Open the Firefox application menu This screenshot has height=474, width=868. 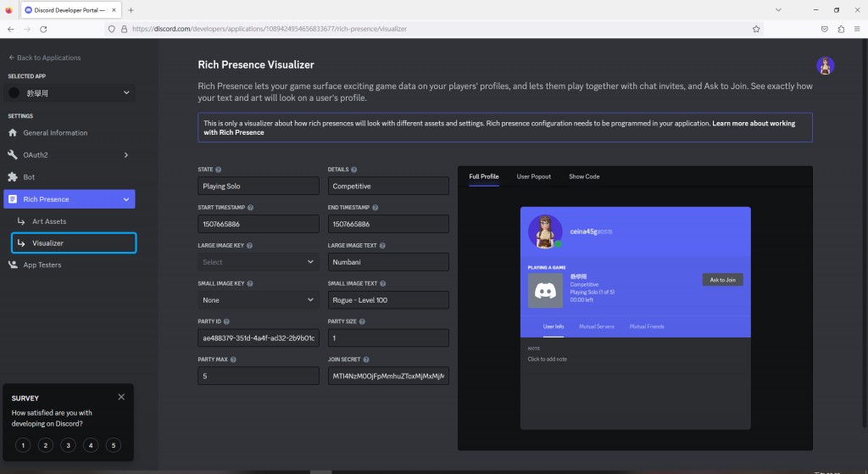tap(857, 29)
